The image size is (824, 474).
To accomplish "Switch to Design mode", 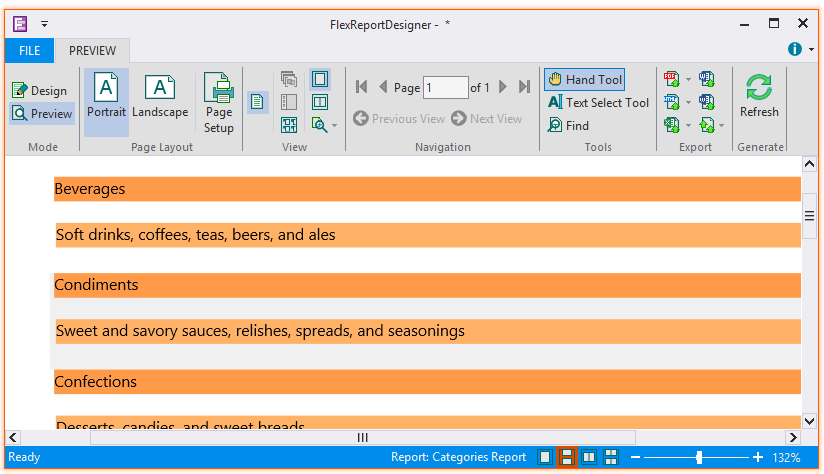I will (40, 90).
